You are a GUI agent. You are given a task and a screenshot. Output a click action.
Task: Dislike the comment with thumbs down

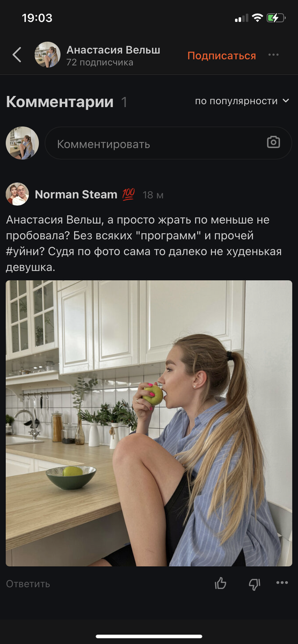(x=255, y=584)
